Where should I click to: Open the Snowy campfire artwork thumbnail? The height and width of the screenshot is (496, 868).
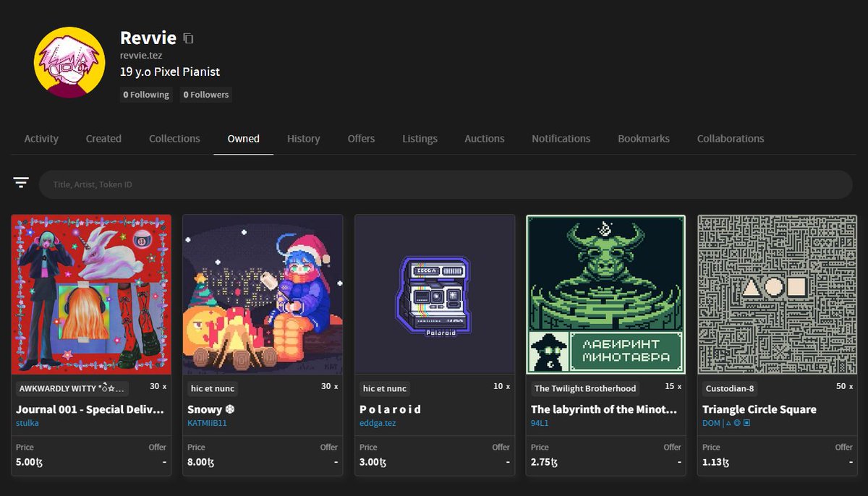[263, 294]
